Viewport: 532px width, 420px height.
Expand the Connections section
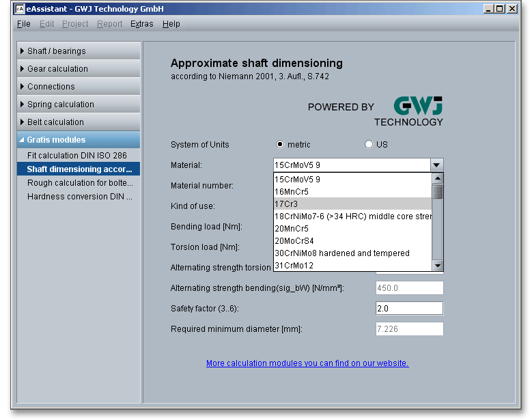[x=79, y=87]
